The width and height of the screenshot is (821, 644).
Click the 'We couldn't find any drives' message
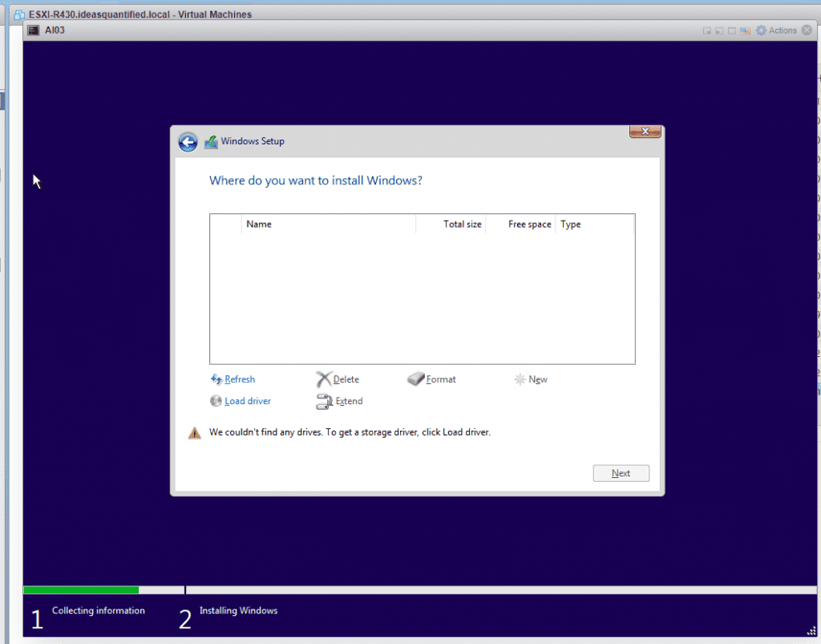350,432
